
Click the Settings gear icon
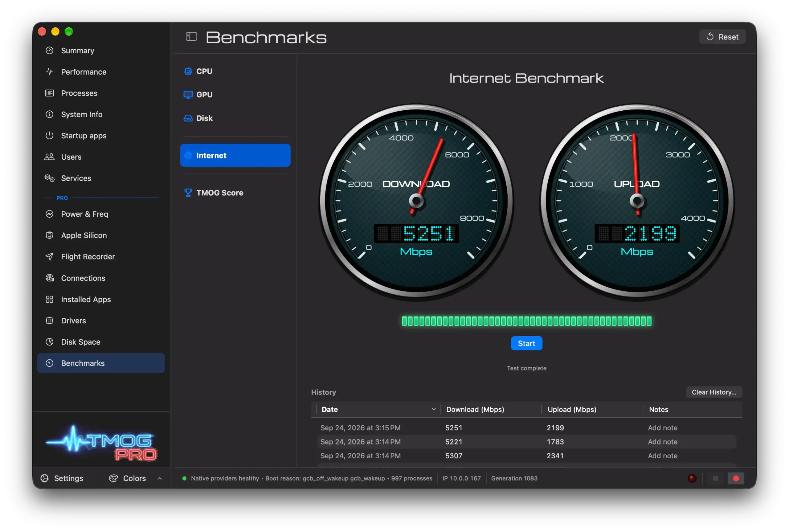[44, 478]
